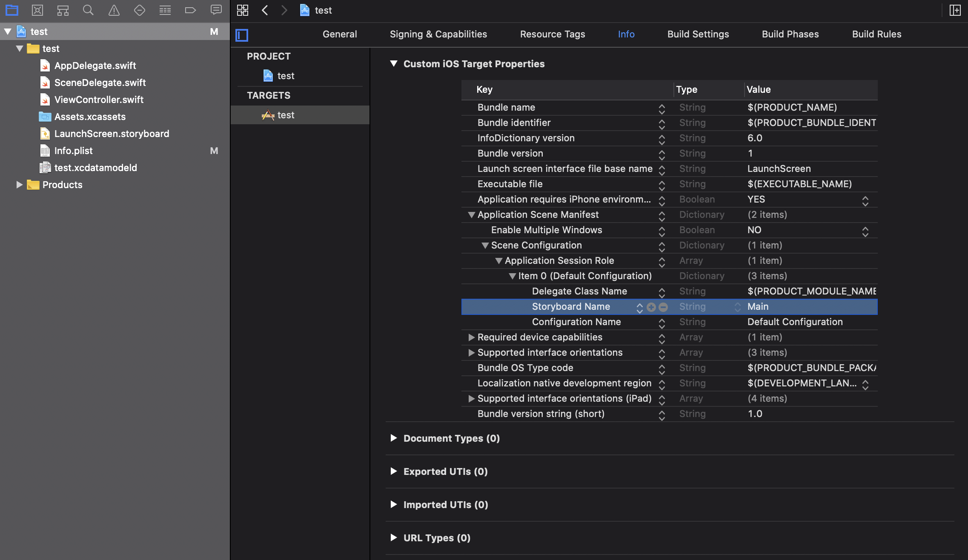Select Build Phases tab

point(790,33)
